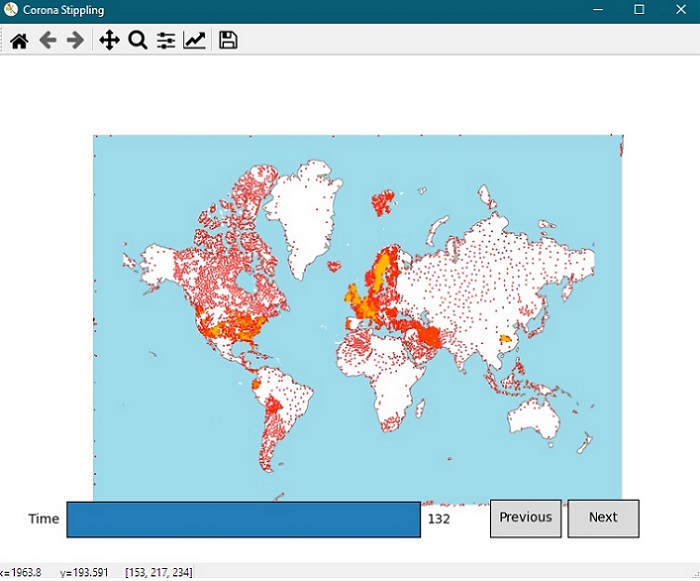
Task: Click the Next button
Action: [x=603, y=518]
